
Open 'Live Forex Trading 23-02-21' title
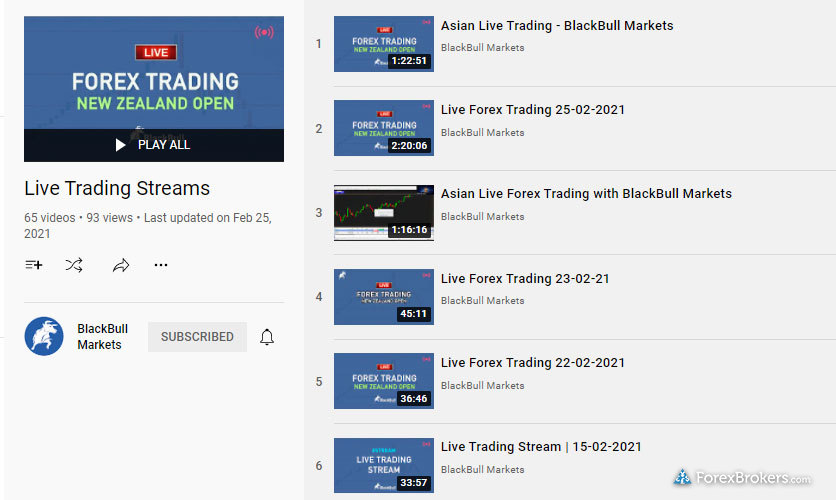coord(525,278)
